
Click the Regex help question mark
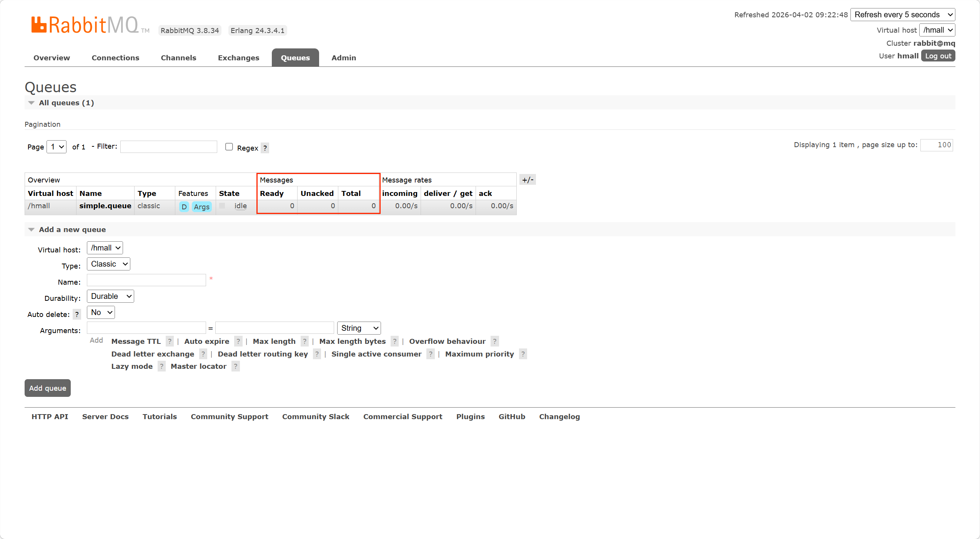(x=265, y=148)
